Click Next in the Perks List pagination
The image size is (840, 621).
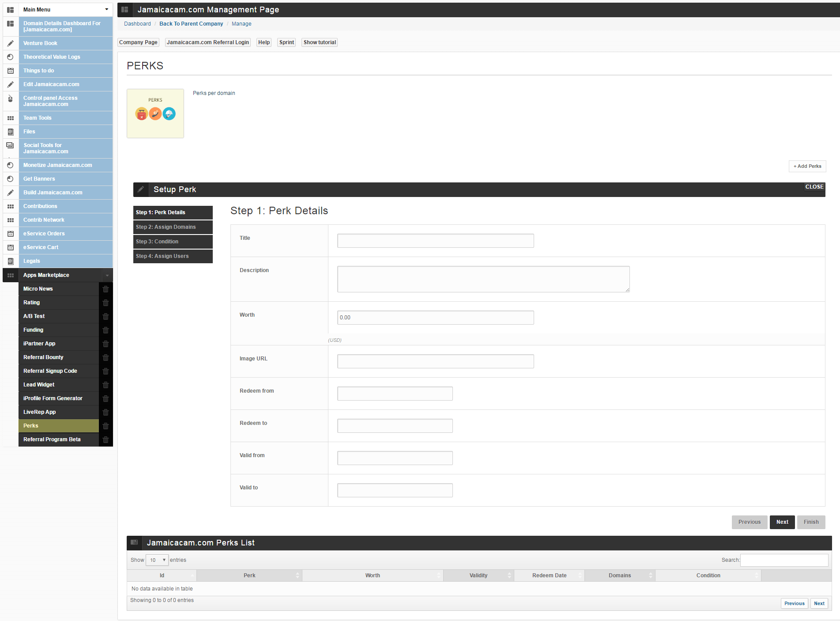pos(819,603)
